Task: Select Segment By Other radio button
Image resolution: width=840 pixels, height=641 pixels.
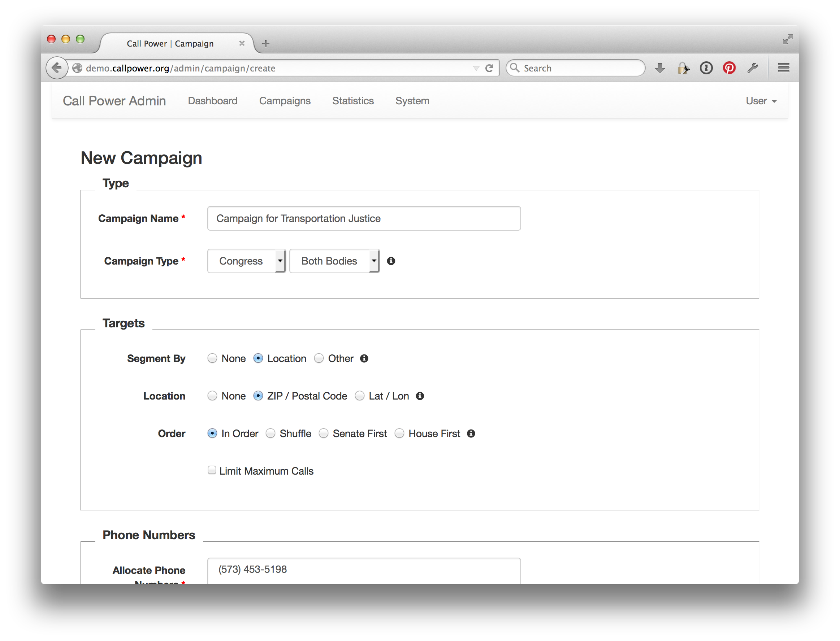Action: tap(319, 358)
